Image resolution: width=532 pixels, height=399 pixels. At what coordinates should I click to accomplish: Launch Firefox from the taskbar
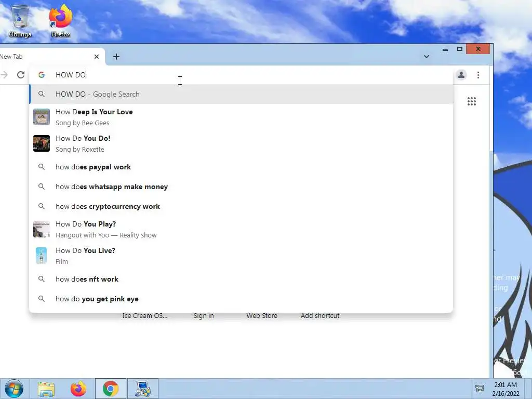point(78,389)
